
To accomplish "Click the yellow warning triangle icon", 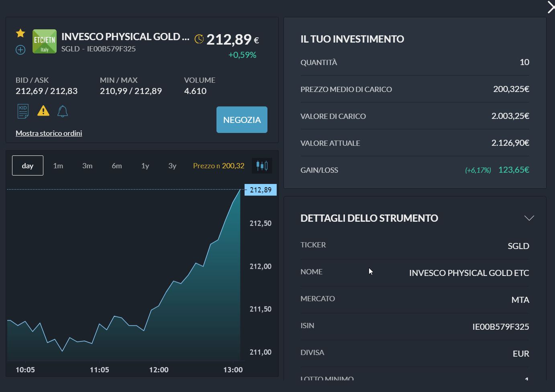I will point(43,111).
